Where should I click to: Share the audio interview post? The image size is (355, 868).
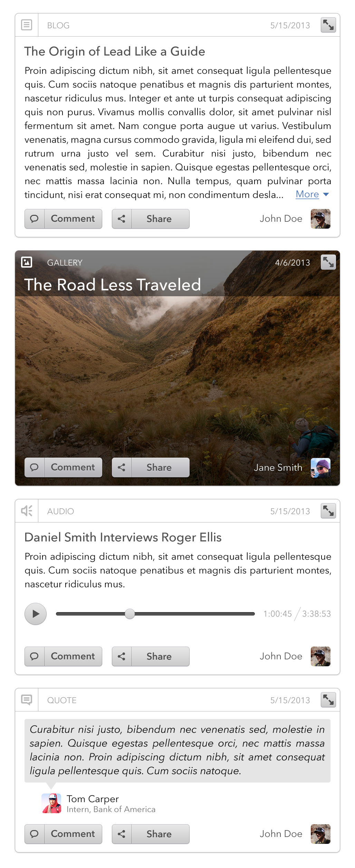151,656
